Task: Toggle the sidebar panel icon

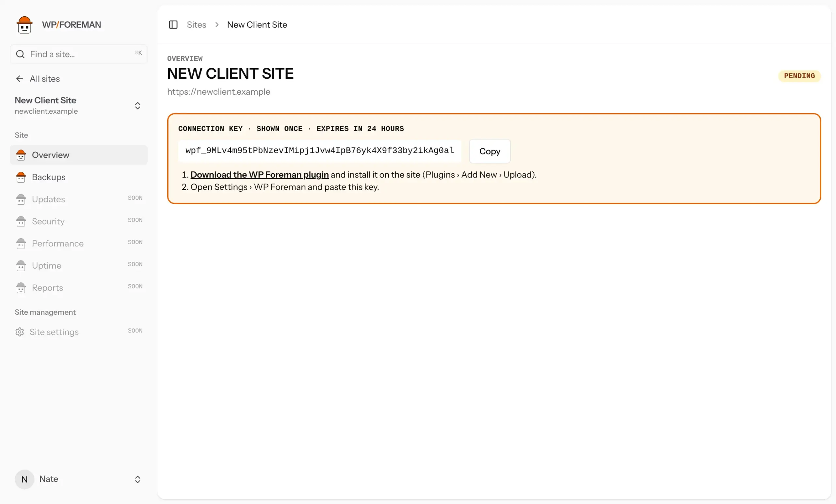Action: tap(173, 25)
